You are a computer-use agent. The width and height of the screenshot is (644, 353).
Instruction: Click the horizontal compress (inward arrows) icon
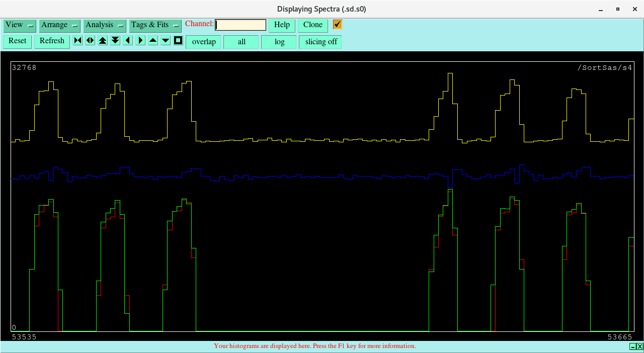coord(77,41)
